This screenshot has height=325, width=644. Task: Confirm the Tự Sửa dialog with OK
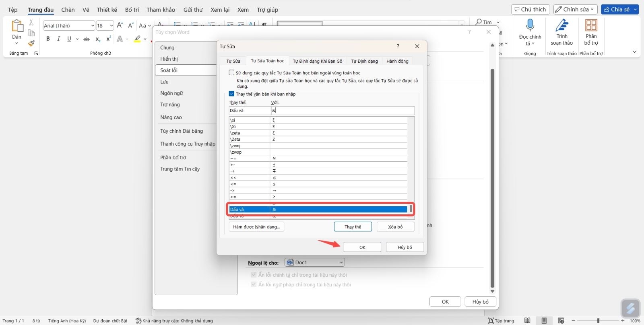362,247
